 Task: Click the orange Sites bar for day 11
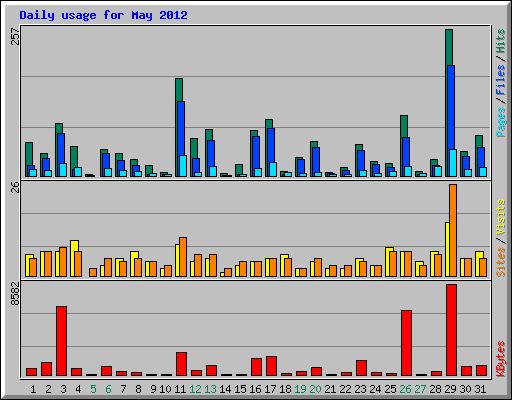183,257
